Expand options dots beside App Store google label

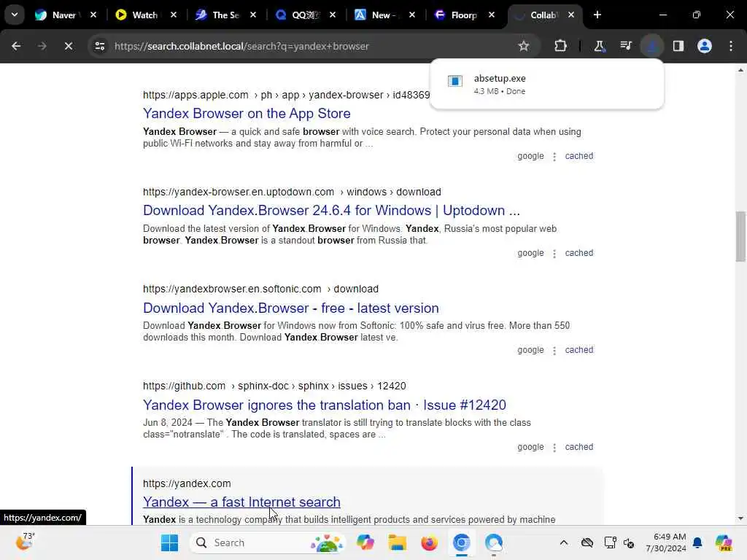pos(554,157)
